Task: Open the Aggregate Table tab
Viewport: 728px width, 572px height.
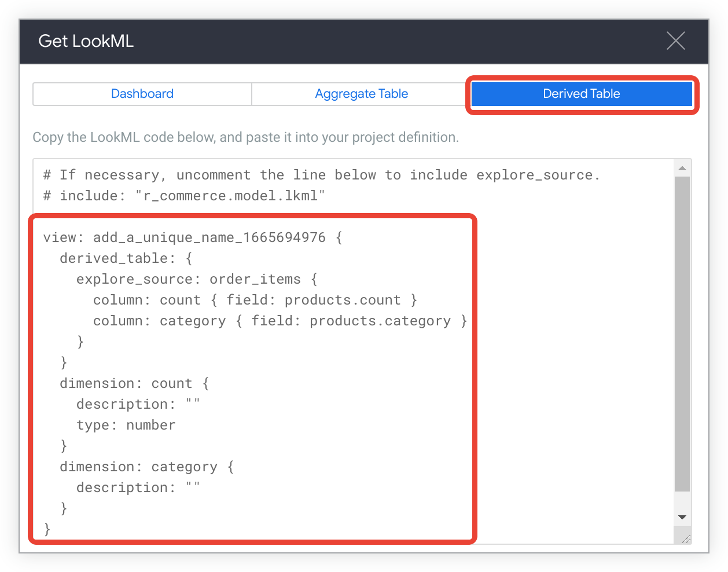Action: (x=361, y=94)
